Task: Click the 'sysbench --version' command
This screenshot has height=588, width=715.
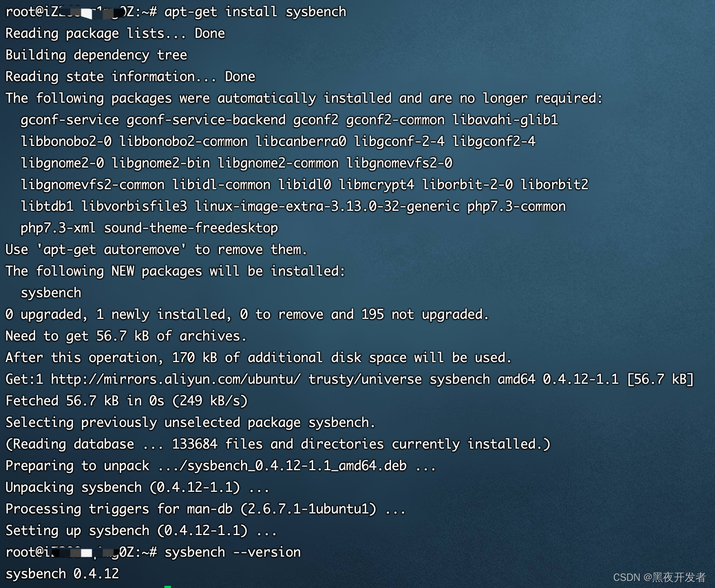Action: click(233, 552)
